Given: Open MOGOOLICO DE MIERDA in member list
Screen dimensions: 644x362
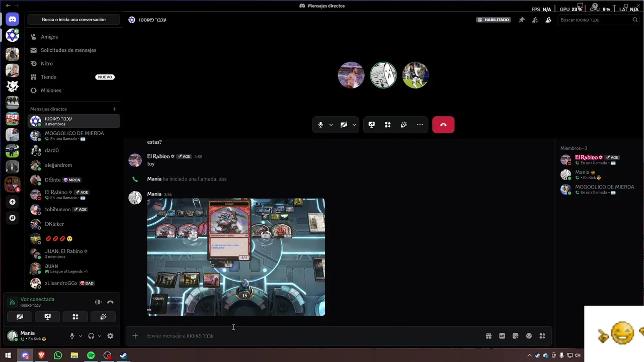Looking at the screenshot, I should point(598,189).
